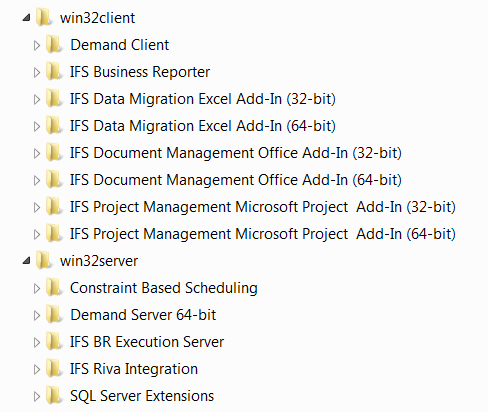The width and height of the screenshot is (488, 412).
Task: Select the Demand Client tree item
Action: [120, 45]
